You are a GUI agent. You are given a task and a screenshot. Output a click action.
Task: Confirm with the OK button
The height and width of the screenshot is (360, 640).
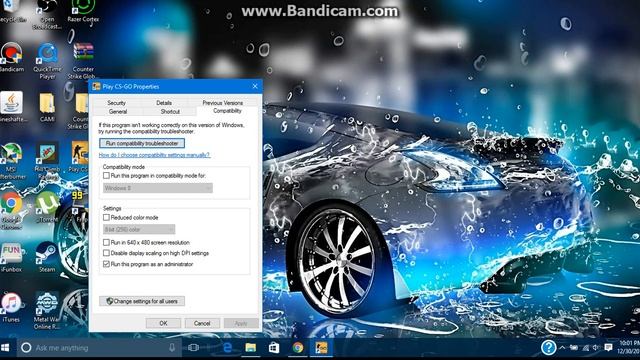pyautogui.click(x=163, y=323)
